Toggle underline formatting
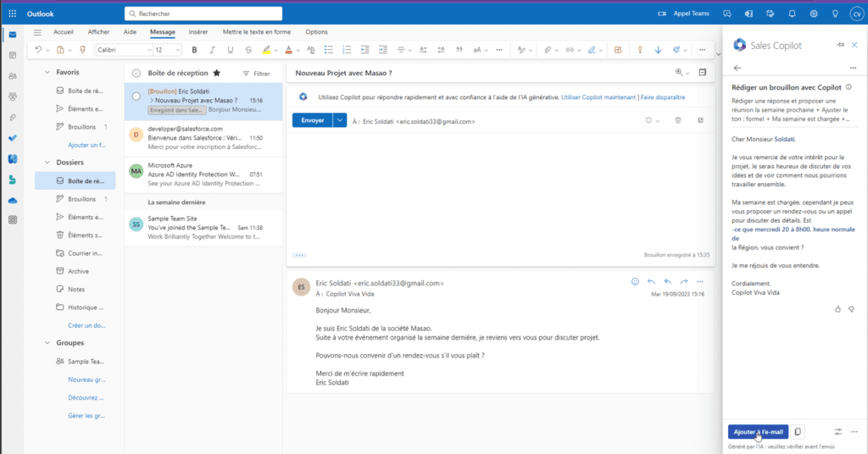Screen dimensions: 868x454 pos(231,50)
